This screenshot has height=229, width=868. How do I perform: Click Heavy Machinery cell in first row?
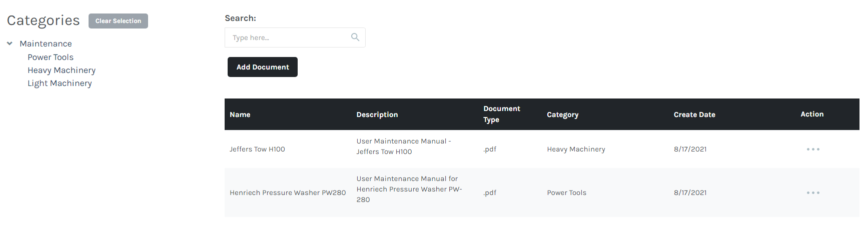[576, 149]
